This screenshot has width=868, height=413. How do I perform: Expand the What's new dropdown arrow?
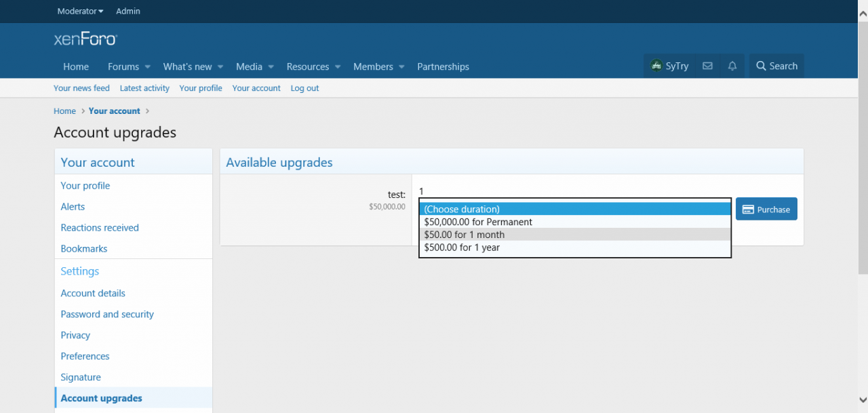pos(220,67)
